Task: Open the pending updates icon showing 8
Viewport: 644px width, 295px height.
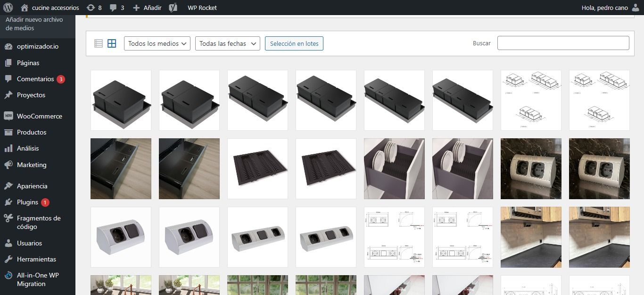Action: pyautogui.click(x=94, y=8)
